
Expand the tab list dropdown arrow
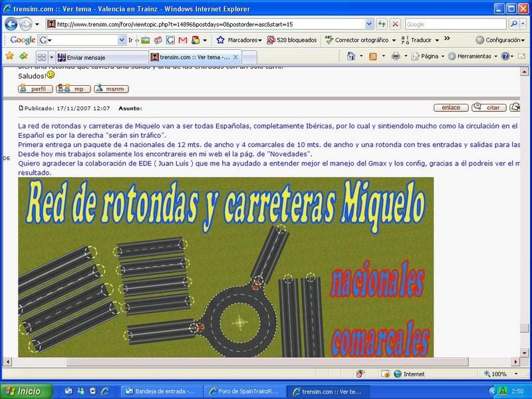pyautogui.click(x=52, y=57)
